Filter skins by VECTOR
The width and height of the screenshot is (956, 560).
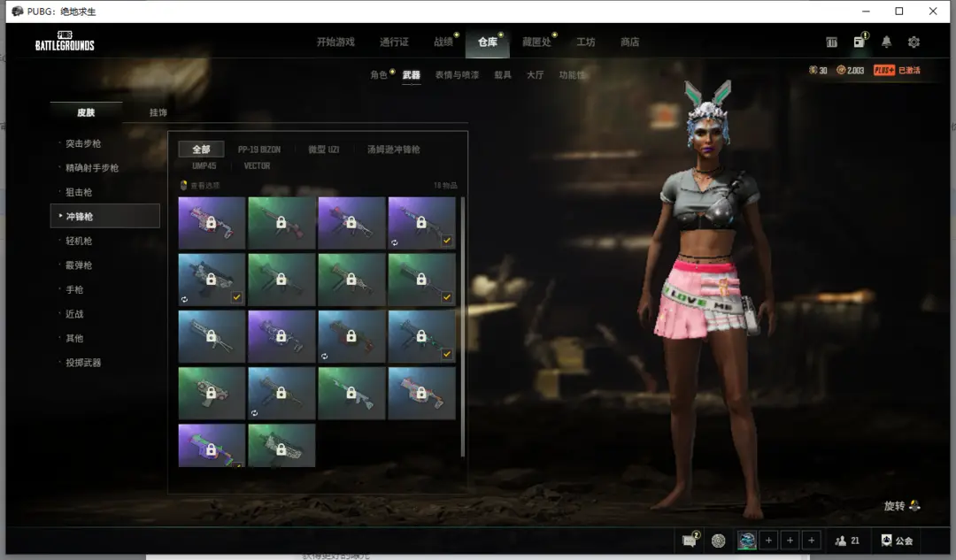coord(257,165)
